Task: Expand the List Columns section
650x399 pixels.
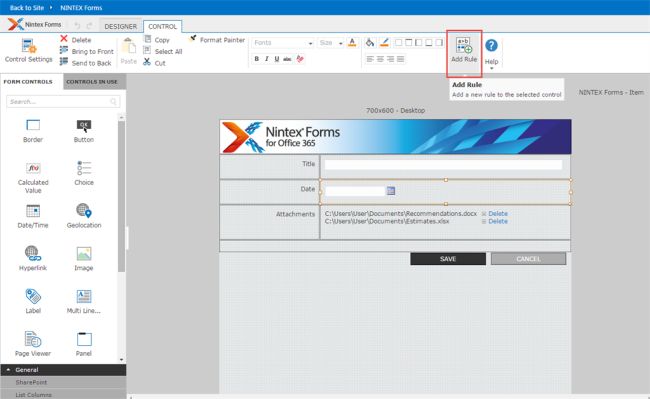Action: tap(63, 394)
